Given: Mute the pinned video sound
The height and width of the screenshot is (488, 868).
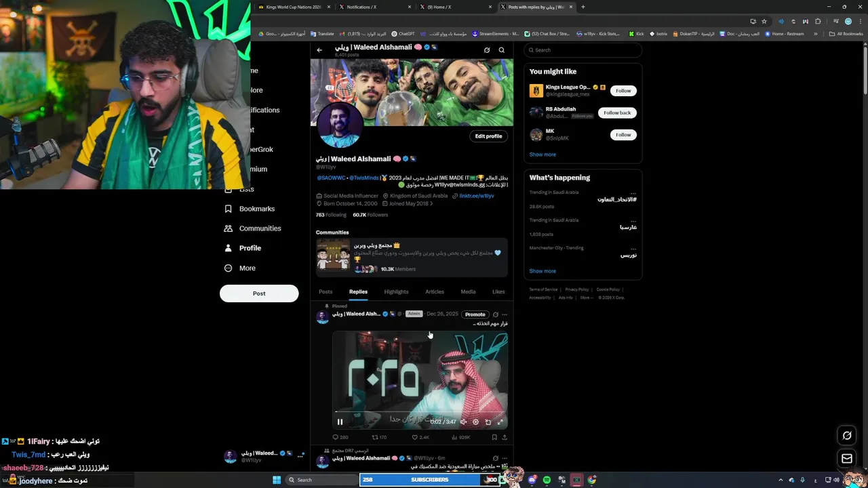Looking at the screenshot, I should point(463,422).
